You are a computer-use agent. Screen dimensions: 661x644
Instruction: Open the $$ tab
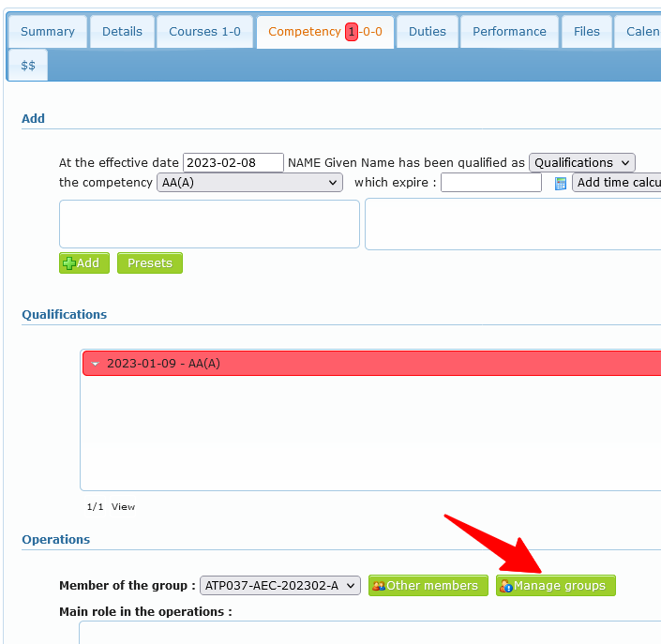[x=28, y=66]
